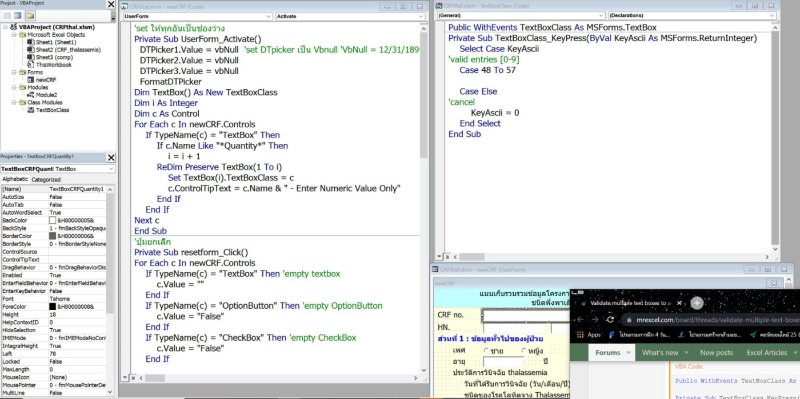This screenshot has height=399, width=800.
Task: Click Procedure View icon in newCRF code window
Action: [126, 378]
